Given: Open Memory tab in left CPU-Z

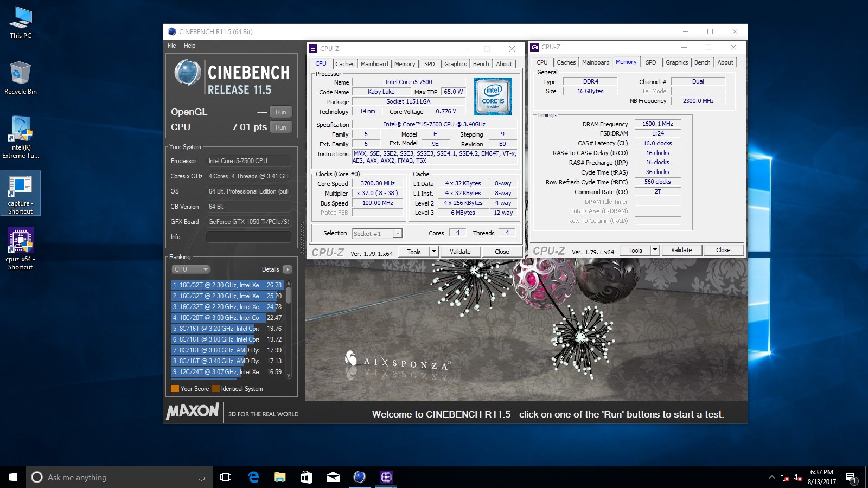Looking at the screenshot, I should point(405,64).
